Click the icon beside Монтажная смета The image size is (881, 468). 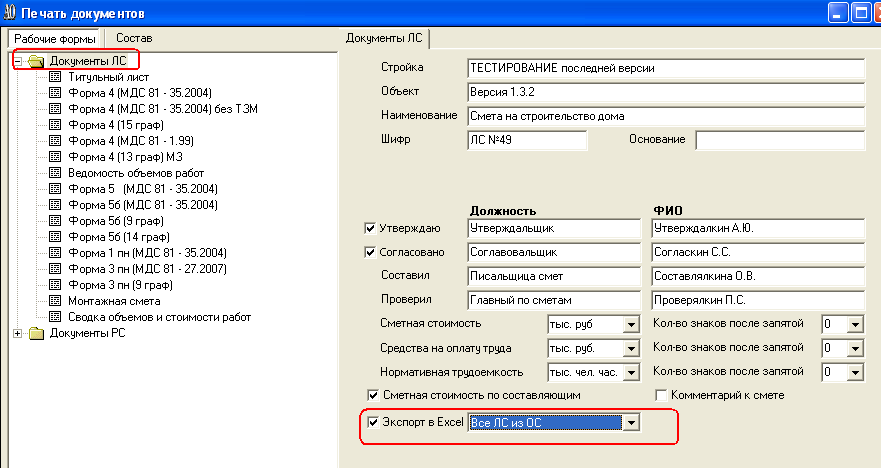[55, 301]
